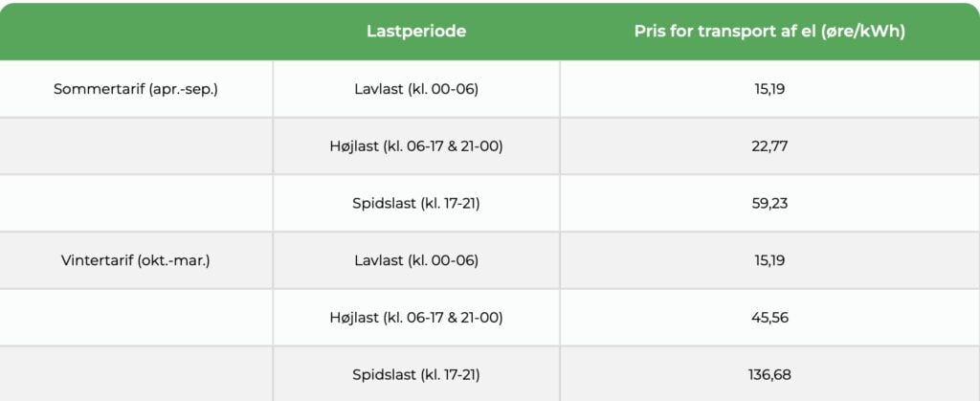Screen dimensions: 980x401
Task: Click the Lastperiode column header
Action: point(416,32)
